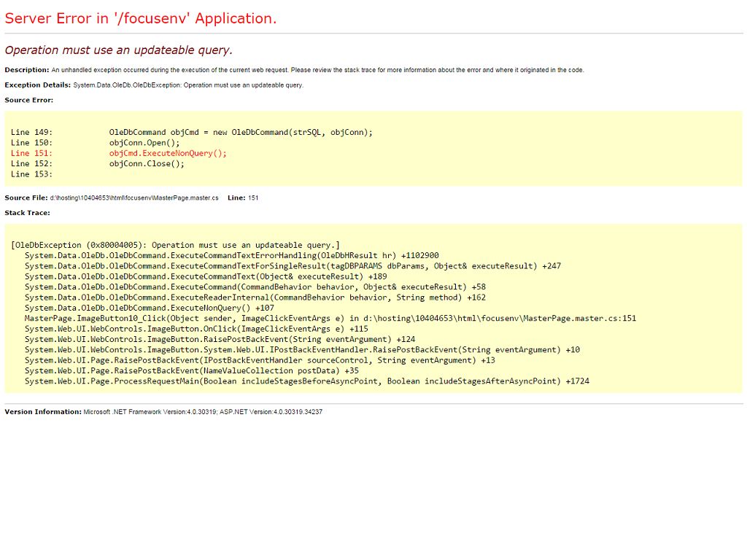747x560 pixels.
Task: Click the objConn.Close() line 152
Action: point(147,163)
